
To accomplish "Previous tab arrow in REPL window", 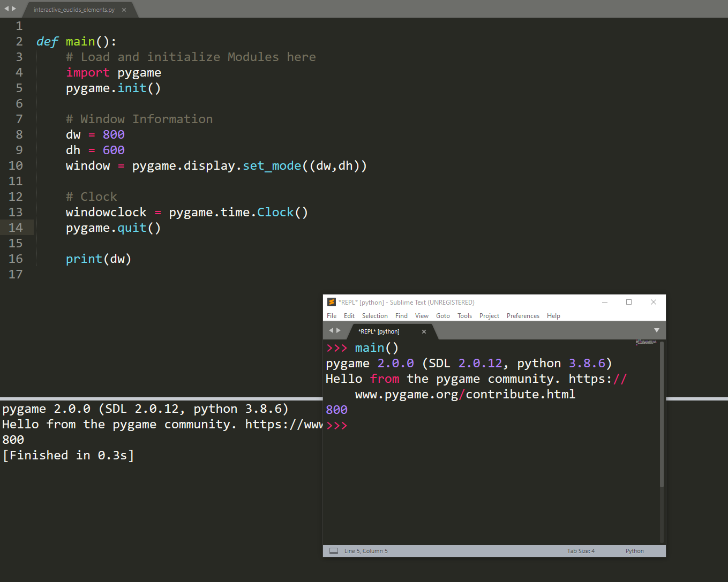I will (x=332, y=330).
